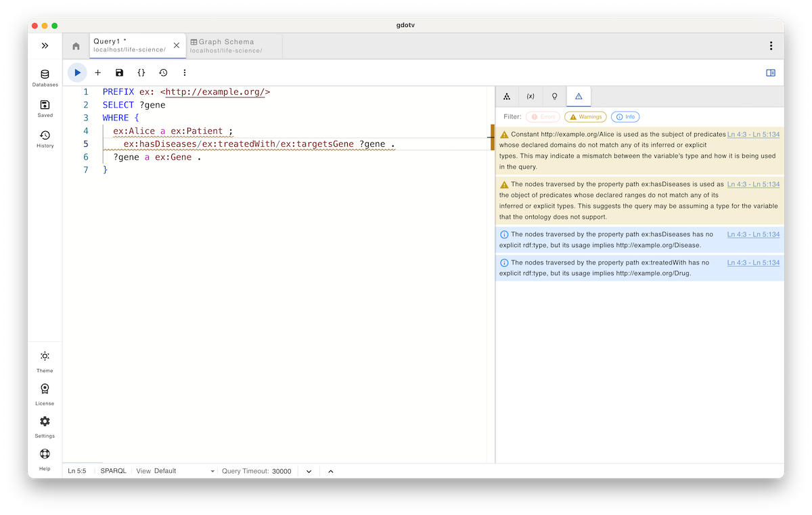
Task: Open a new query with the plus button
Action: [97, 72]
